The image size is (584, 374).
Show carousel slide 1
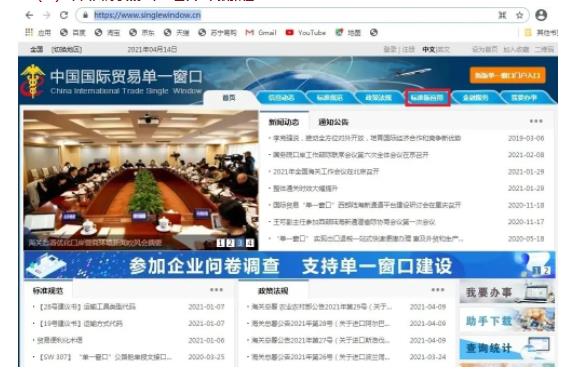pos(220,243)
